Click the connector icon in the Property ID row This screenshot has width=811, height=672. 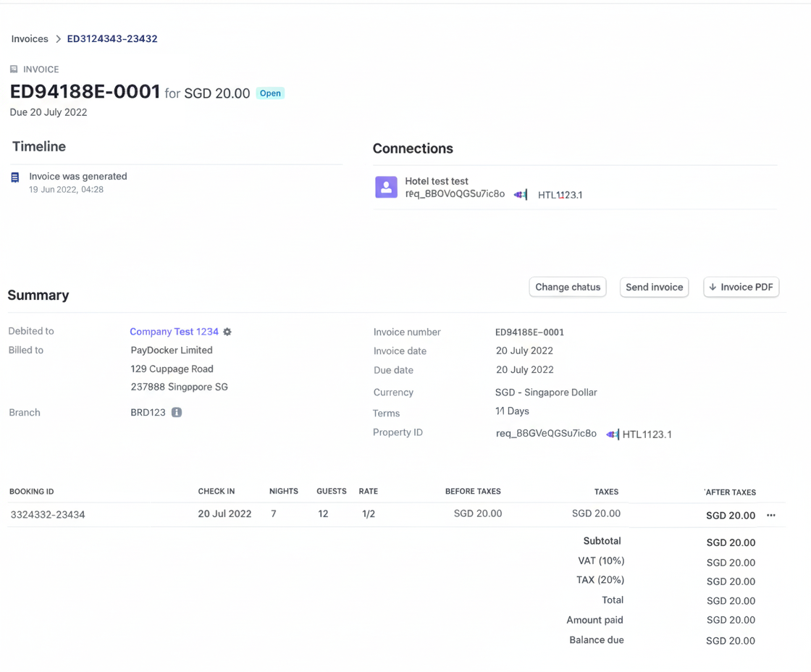pyautogui.click(x=613, y=434)
